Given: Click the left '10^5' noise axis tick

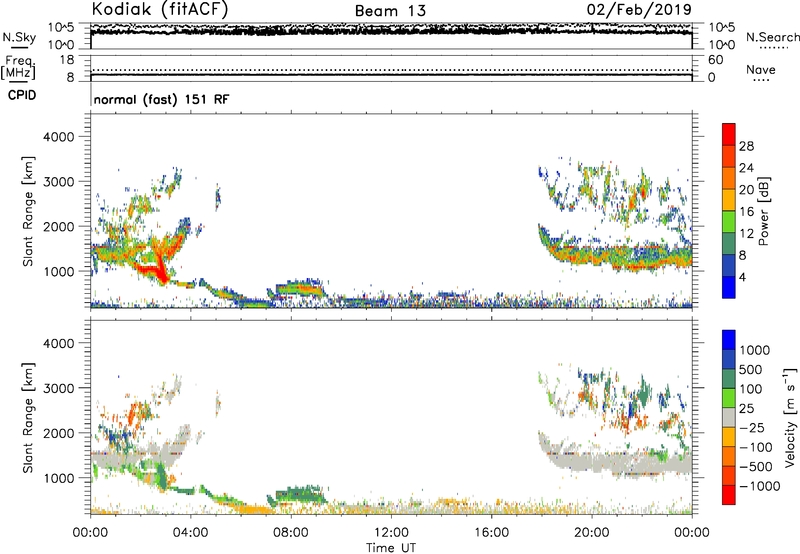Looking at the screenshot, I should tap(61, 28).
